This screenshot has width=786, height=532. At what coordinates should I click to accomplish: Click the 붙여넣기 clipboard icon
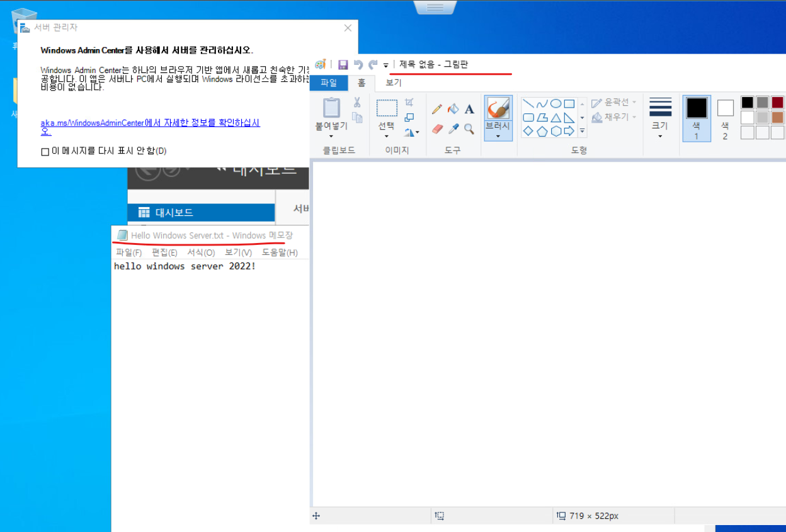(331, 108)
